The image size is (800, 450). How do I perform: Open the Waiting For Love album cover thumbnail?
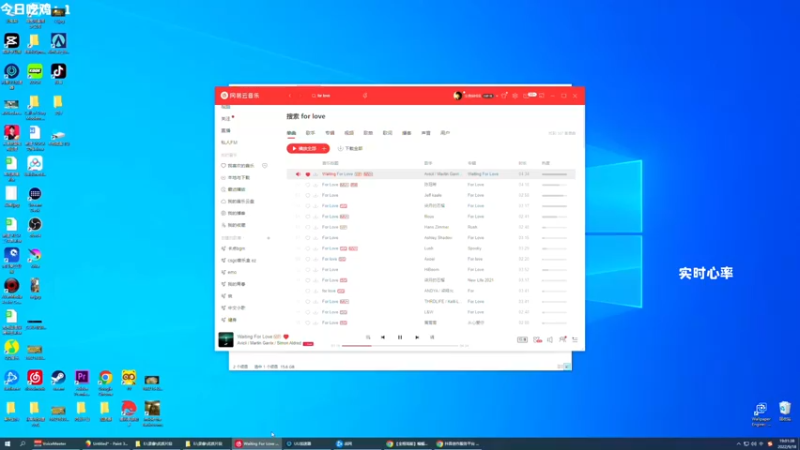coord(226,339)
